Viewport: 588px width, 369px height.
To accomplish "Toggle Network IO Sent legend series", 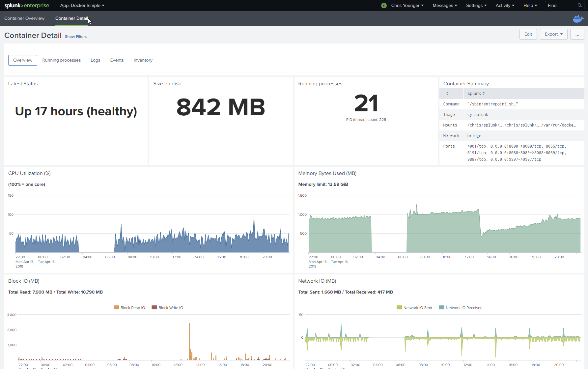I will (x=414, y=308).
